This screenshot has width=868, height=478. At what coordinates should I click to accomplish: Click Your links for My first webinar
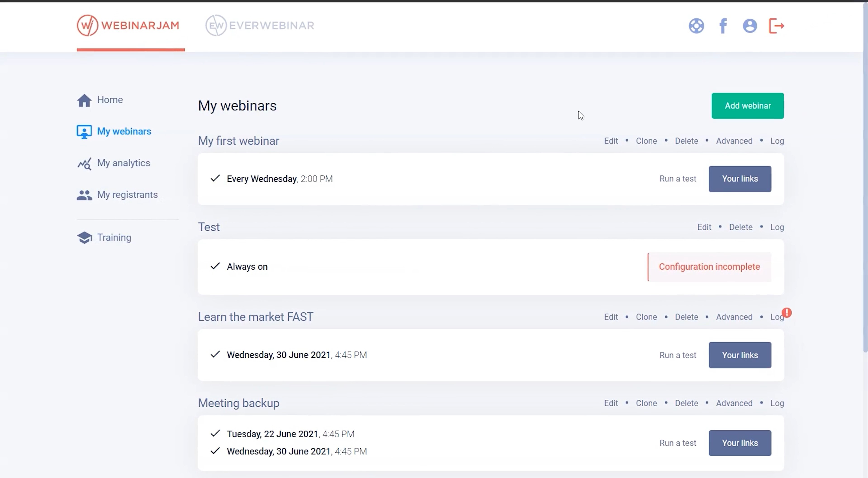[740, 178]
